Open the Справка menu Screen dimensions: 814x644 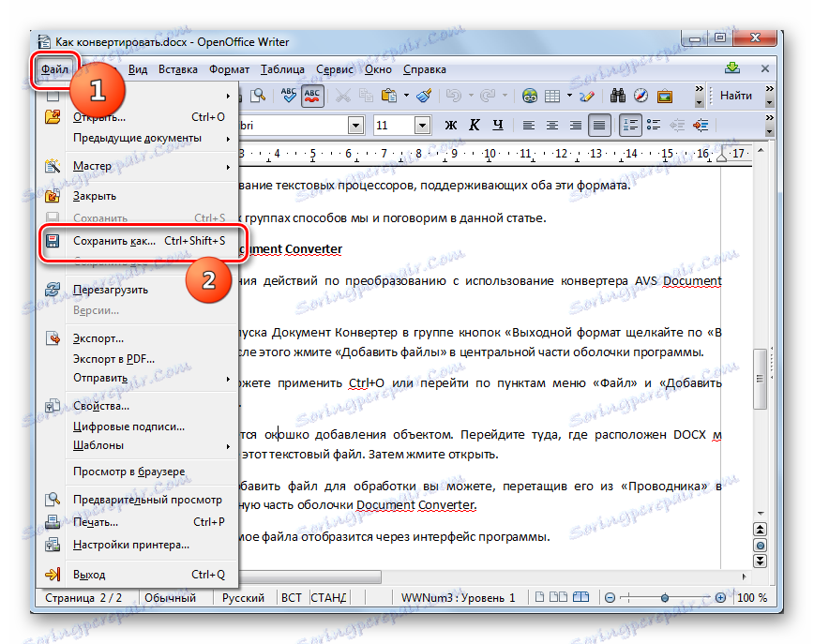[x=424, y=69]
